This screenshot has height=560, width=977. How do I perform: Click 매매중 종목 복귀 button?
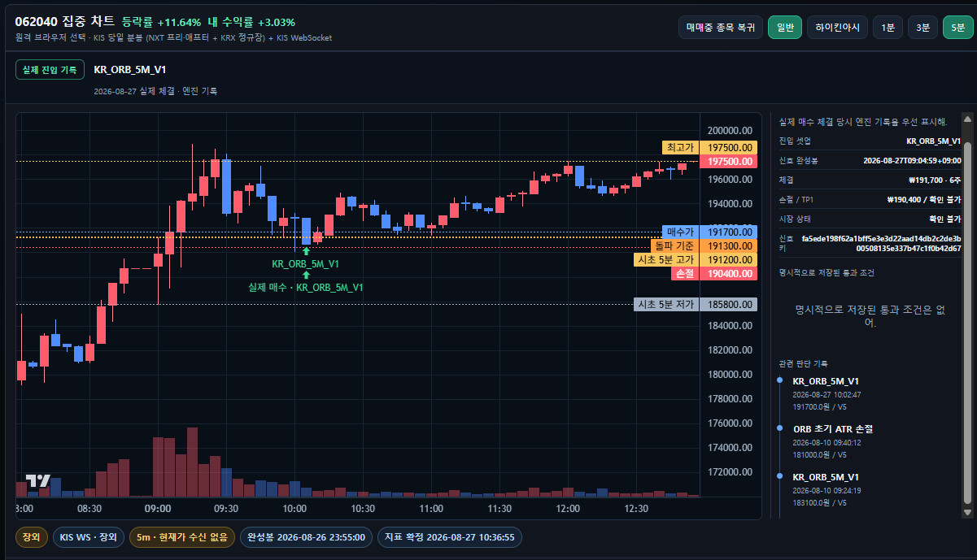tap(721, 27)
